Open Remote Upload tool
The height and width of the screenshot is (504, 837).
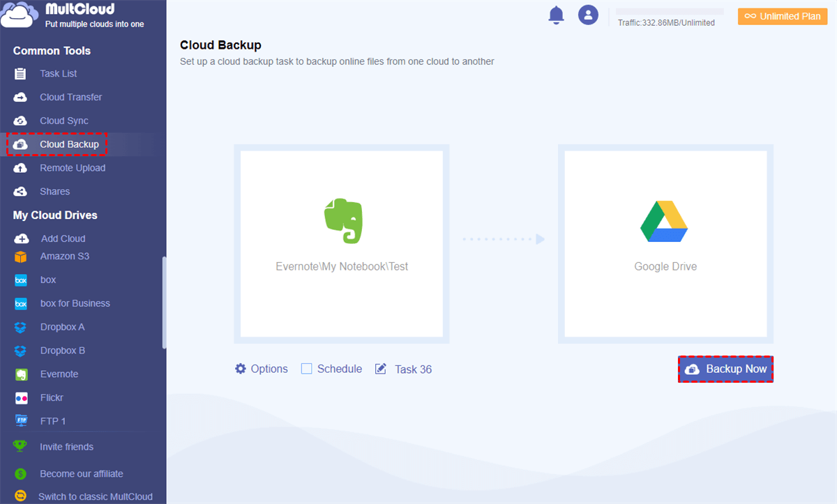pos(73,168)
